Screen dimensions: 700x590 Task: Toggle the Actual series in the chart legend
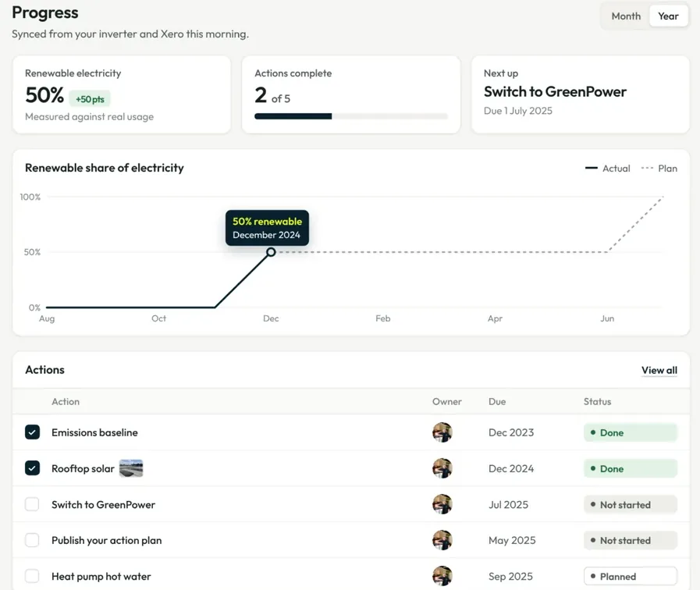608,169
